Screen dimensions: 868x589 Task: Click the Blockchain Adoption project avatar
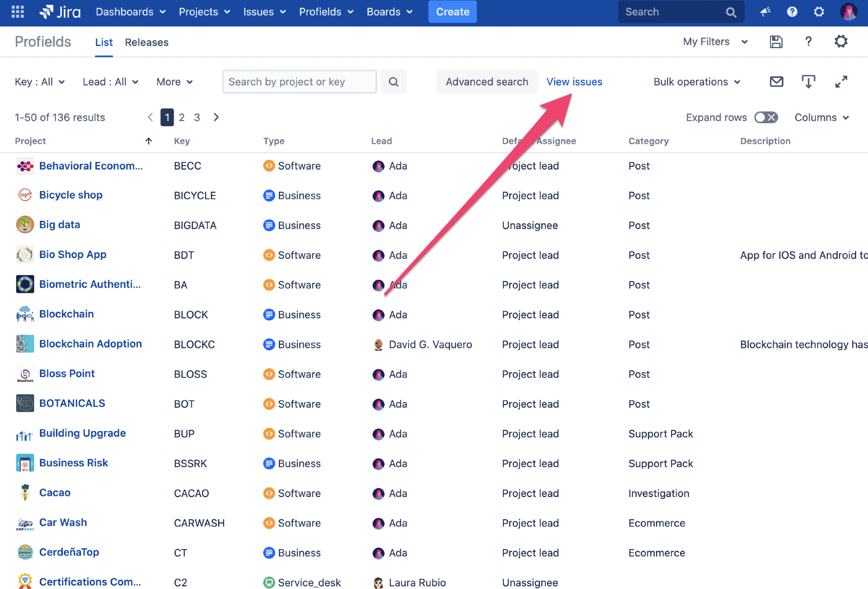[x=25, y=344]
